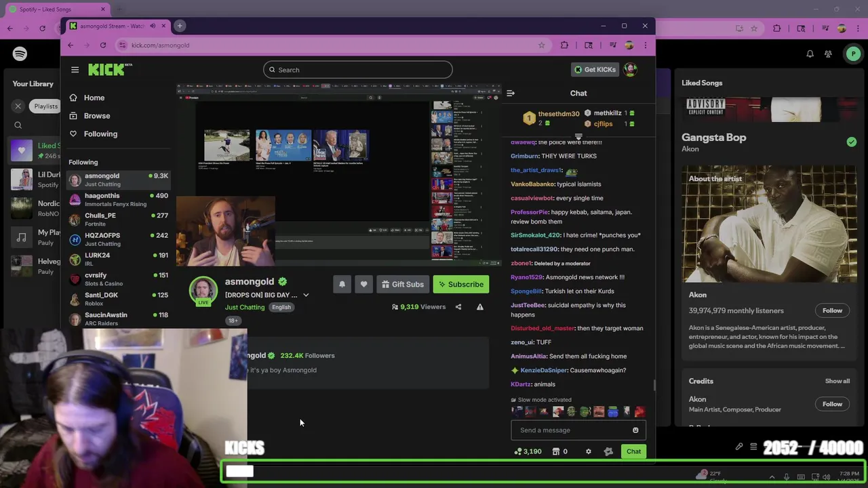This screenshot has width=868, height=488.
Task: Open browser extensions puzzle icon
Action: coord(564,45)
